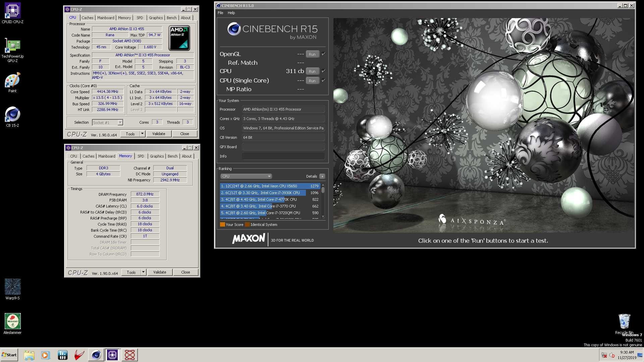This screenshot has height=362, width=644.
Task: Select ranking row Intel Core i7-3930K
Action: coord(270,193)
